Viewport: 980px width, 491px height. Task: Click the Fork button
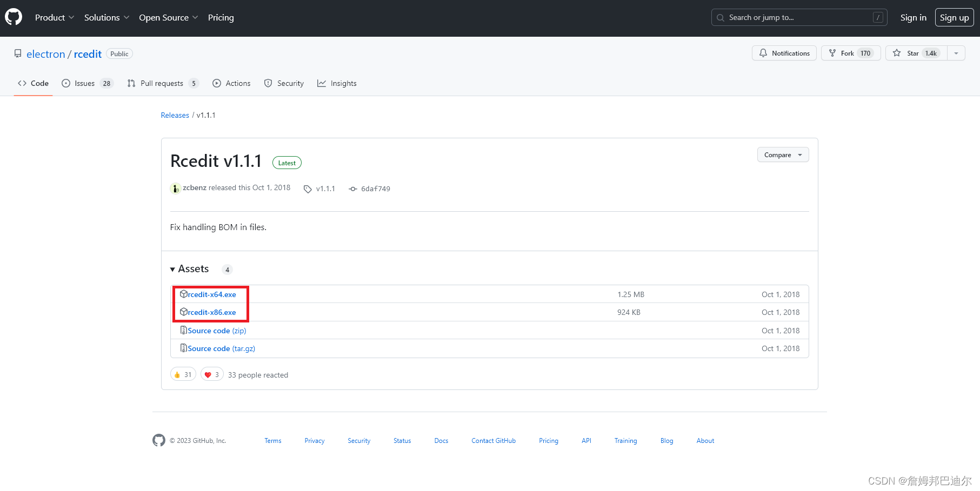(851, 53)
